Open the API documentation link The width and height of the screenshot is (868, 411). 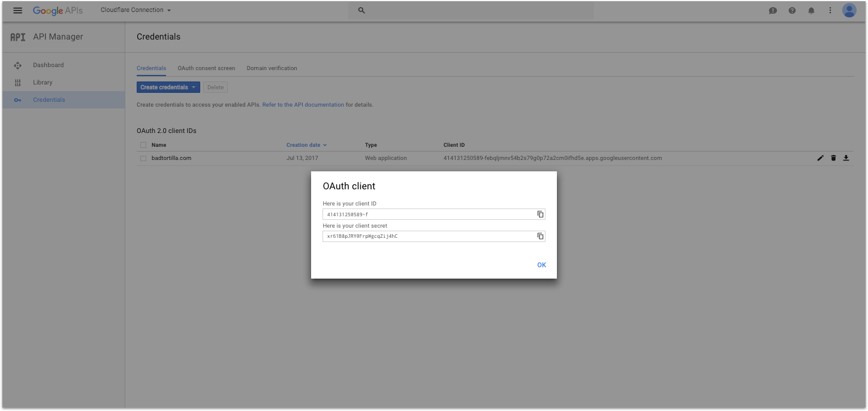pyautogui.click(x=303, y=104)
